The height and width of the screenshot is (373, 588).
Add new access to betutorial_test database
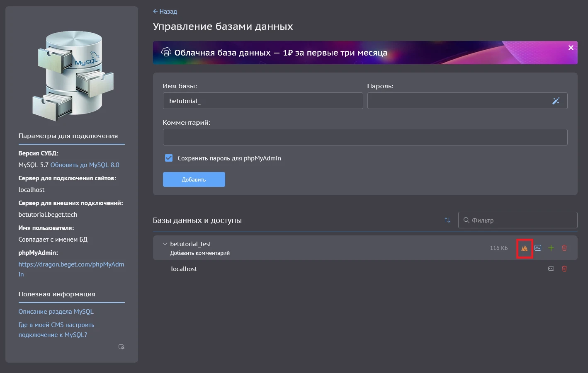551,248
